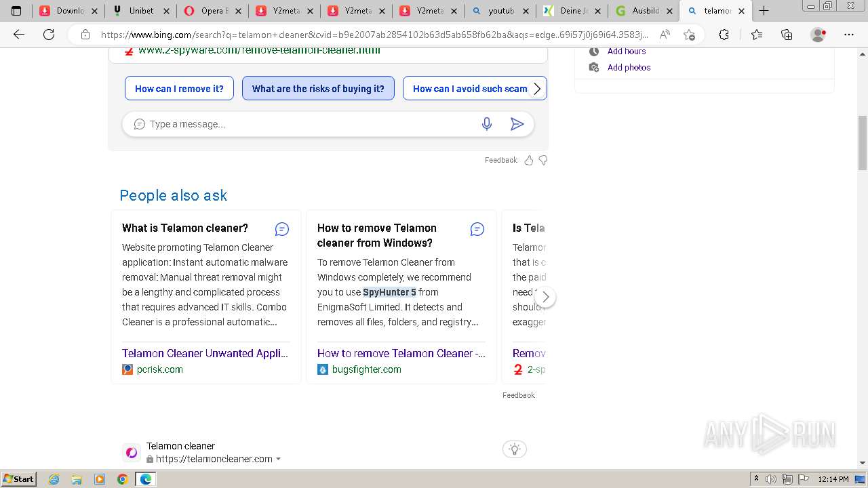This screenshot has height=488, width=868.
Task: Use the microphone in the chat box
Action: 487,124
